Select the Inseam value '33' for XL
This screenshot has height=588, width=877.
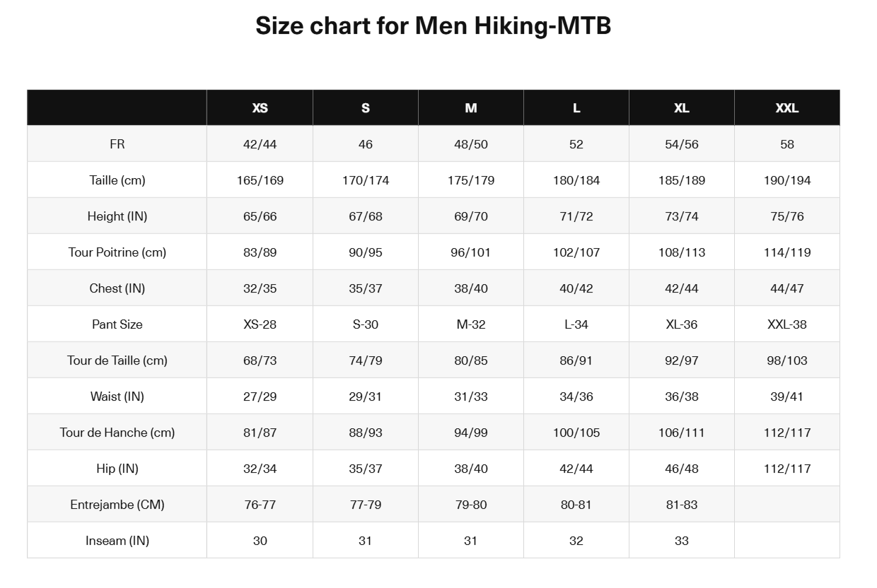(x=682, y=541)
